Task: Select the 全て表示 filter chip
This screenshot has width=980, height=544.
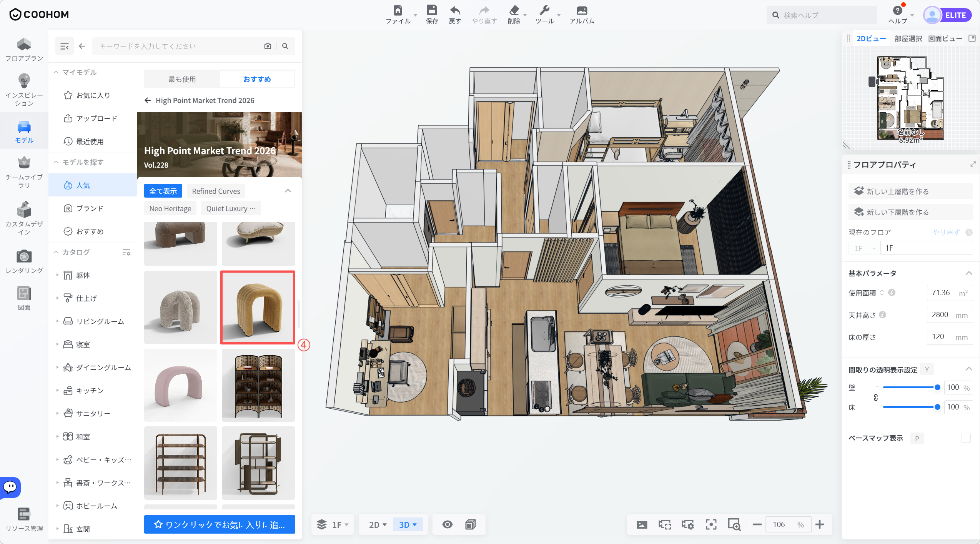Action: (163, 191)
